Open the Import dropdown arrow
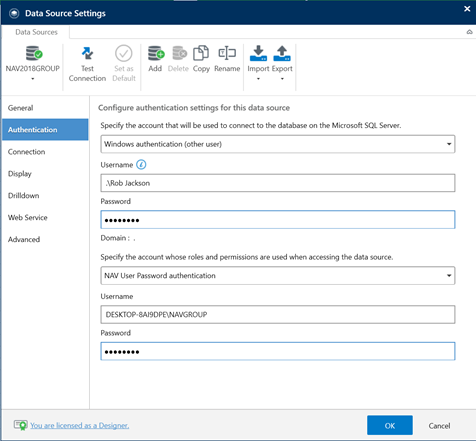The height and width of the screenshot is (441, 476). click(258, 79)
